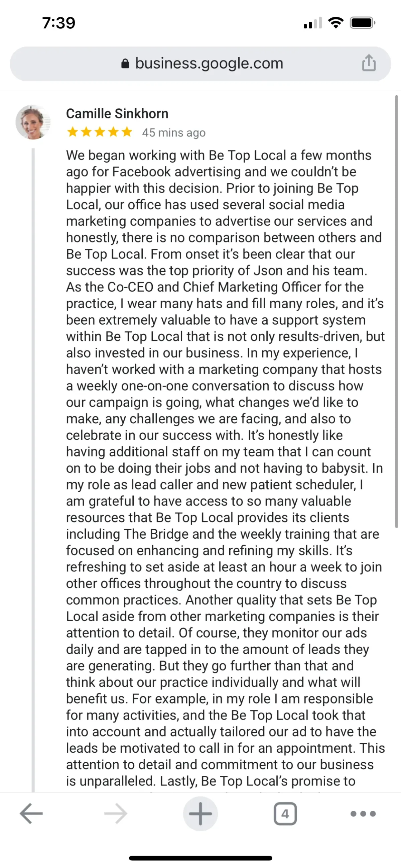Open the tab switcher showing 4
Viewport: 401px width, 868px height.
(x=285, y=813)
